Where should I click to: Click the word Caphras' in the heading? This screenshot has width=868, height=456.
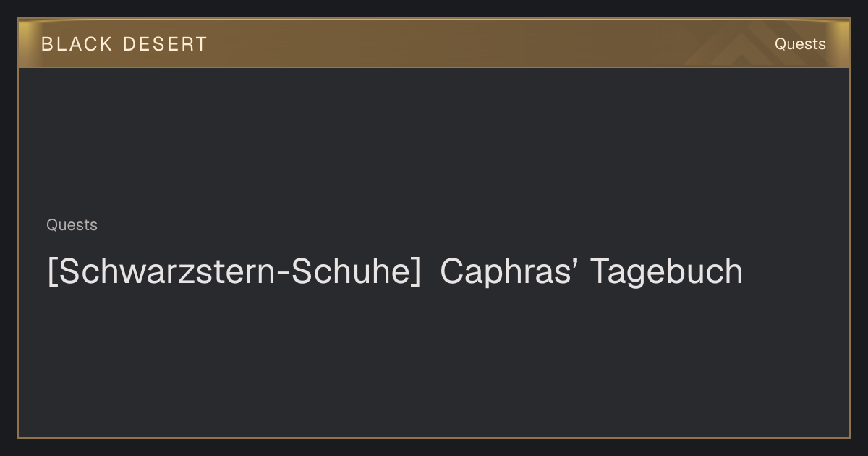(x=509, y=271)
